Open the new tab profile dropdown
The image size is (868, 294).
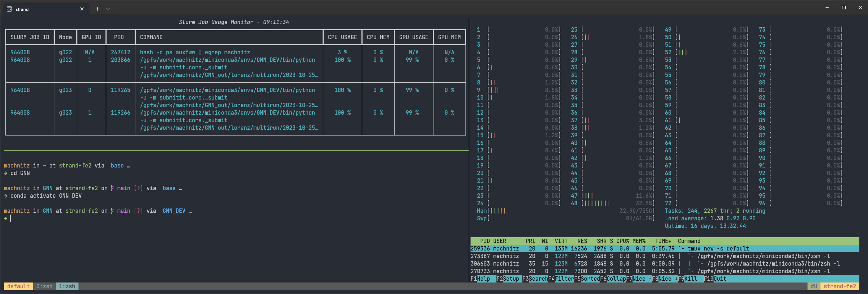point(108,9)
